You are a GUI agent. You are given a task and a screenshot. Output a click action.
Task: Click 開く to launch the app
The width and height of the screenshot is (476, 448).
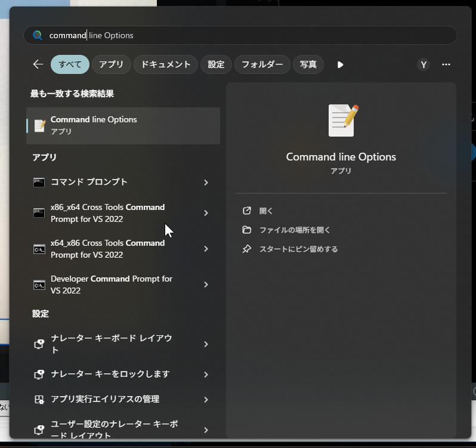[266, 211]
